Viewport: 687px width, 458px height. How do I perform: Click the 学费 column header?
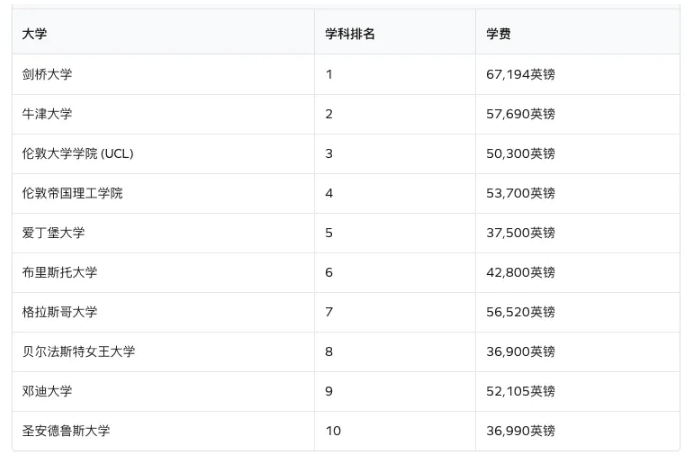499,34
